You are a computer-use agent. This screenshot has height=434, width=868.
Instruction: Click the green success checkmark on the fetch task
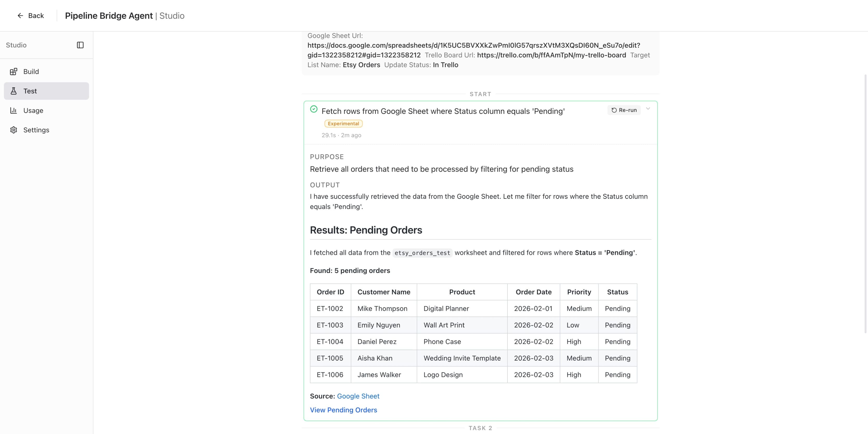pos(314,109)
